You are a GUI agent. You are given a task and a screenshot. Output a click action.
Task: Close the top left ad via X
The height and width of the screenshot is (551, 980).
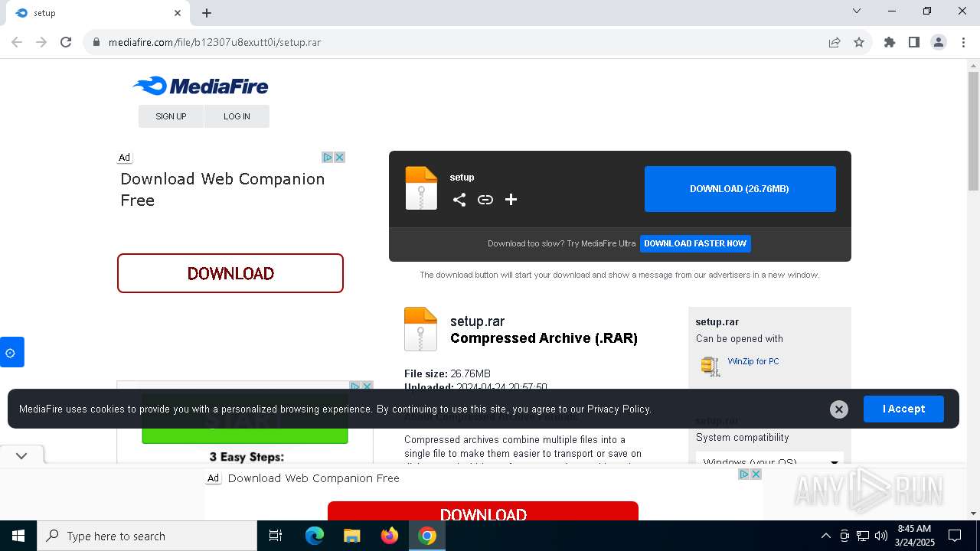[339, 157]
